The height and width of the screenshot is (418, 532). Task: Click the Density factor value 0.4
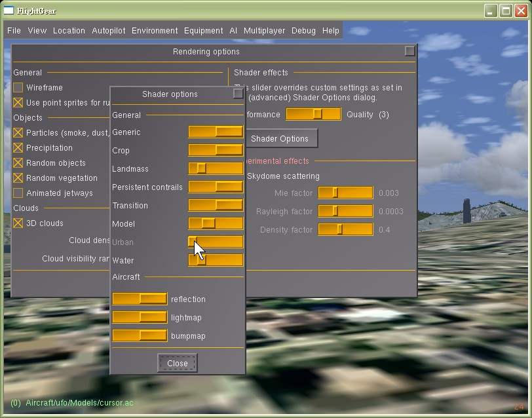coord(385,230)
